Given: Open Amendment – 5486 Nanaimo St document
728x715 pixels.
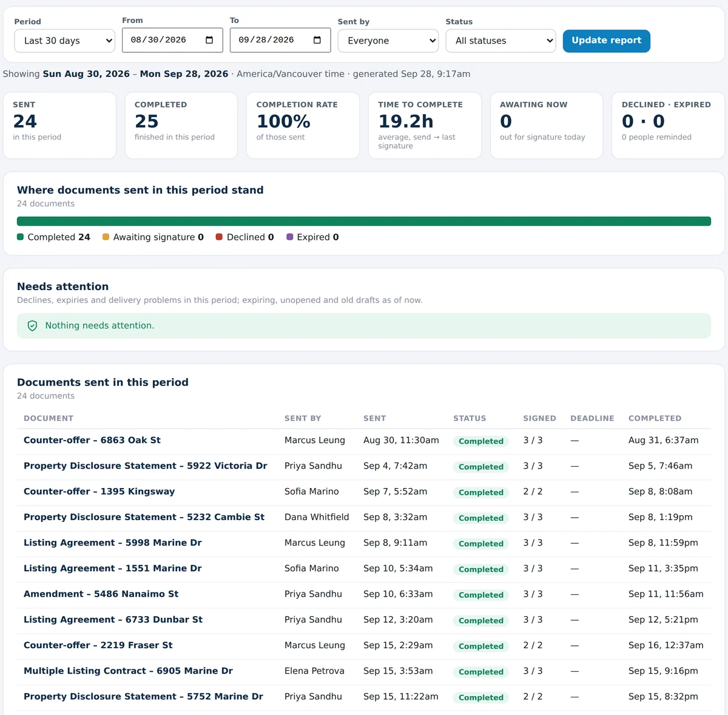Looking at the screenshot, I should tap(101, 594).
